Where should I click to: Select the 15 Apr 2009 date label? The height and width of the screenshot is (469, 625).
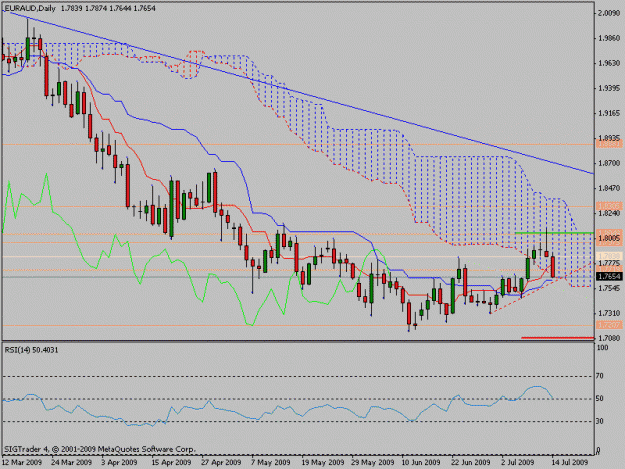click(x=171, y=462)
